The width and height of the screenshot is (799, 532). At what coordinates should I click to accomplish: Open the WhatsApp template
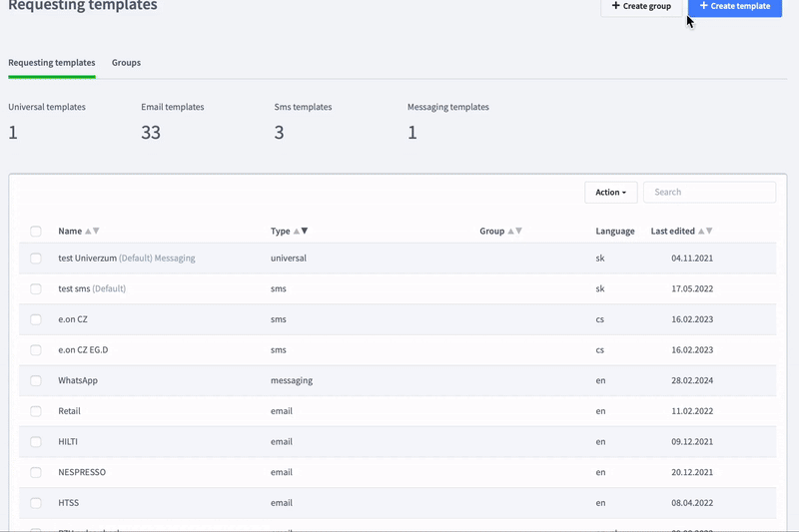[x=78, y=380]
